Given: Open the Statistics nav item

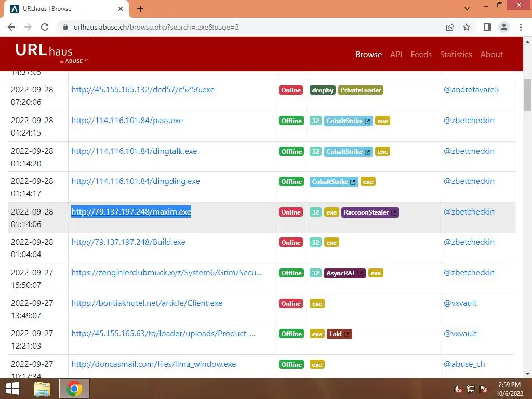Looking at the screenshot, I should 456,54.
